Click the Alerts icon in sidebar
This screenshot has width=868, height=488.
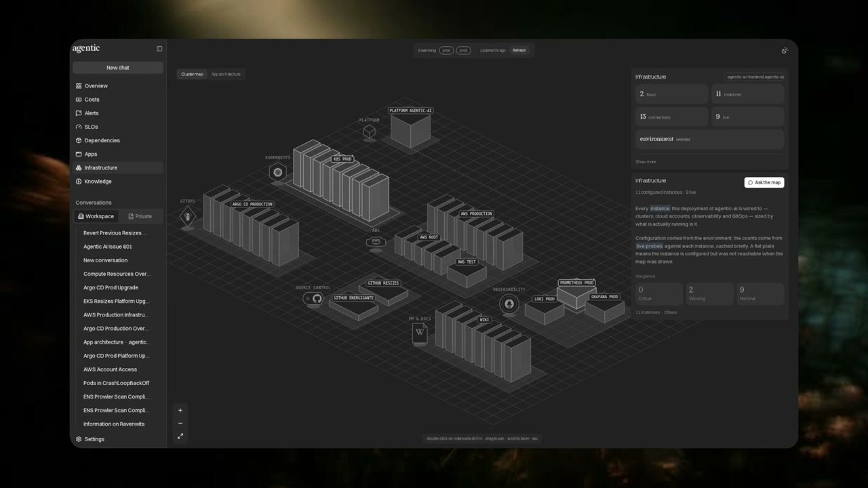79,113
